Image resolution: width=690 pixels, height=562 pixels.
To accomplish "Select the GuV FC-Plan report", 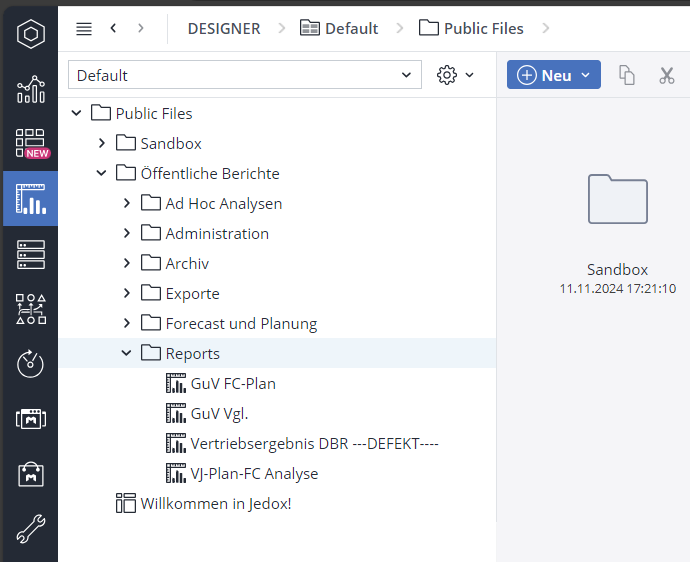I will tap(232, 384).
